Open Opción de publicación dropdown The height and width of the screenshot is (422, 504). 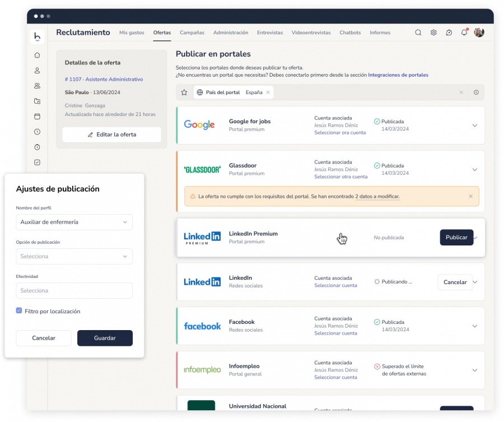click(74, 256)
